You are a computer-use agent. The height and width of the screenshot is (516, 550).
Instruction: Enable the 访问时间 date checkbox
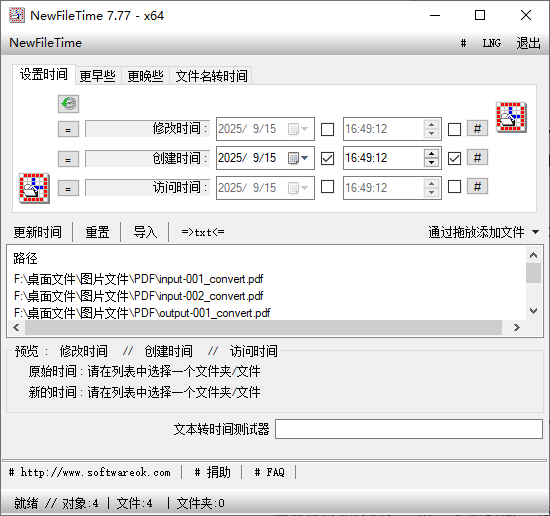pyautogui.click(x=327, y=187)
